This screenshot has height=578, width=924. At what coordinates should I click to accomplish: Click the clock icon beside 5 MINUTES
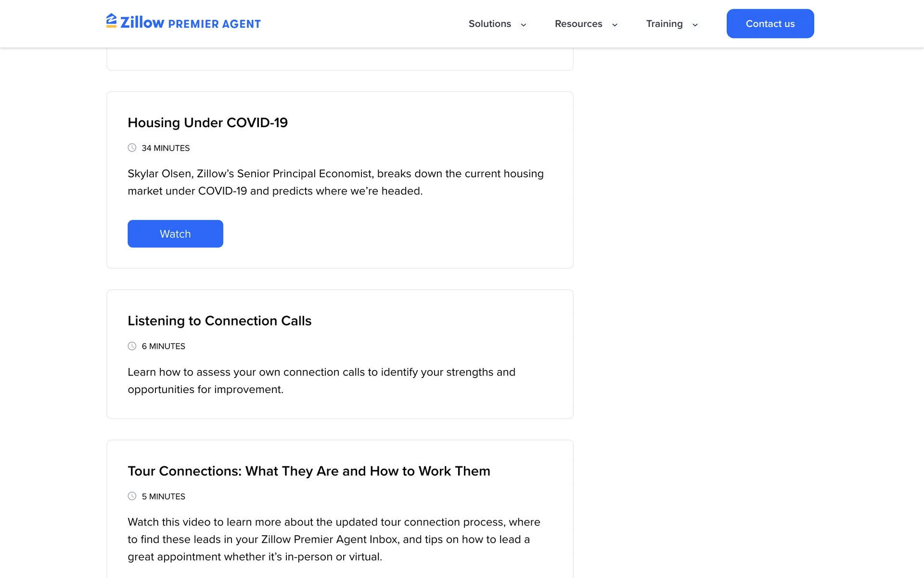click(132, 496)
